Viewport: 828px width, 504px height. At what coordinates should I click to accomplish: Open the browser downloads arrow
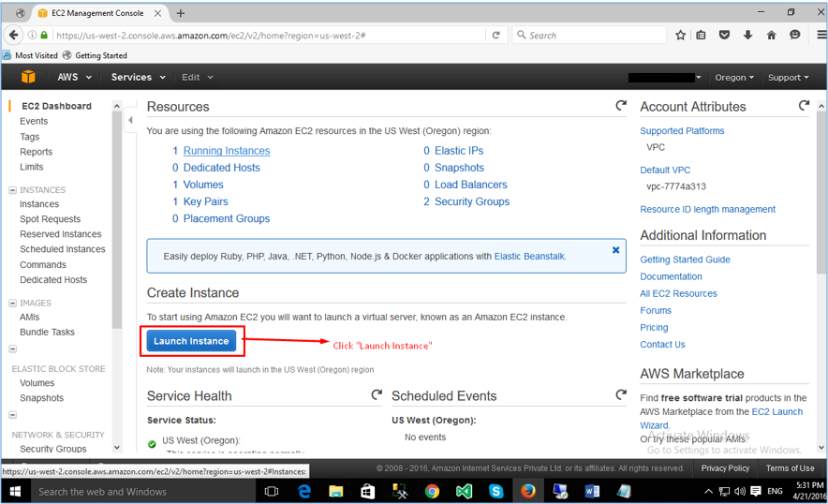coord(747,35)
